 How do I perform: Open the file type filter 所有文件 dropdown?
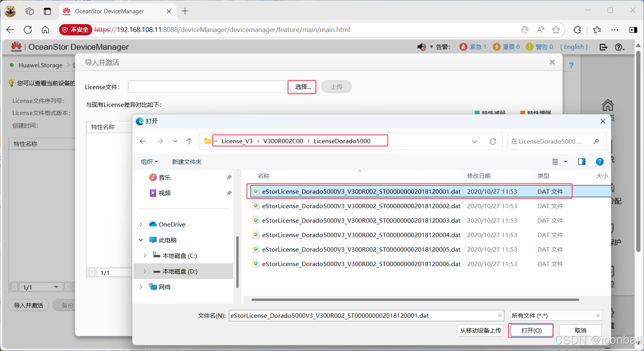pos(556,315)
